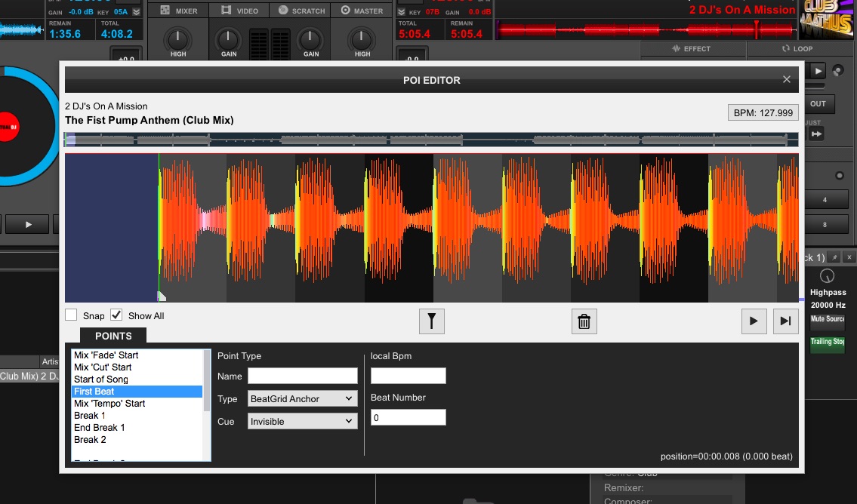This screenshot has height=504, width=857.
Task: Expand the left deck key chevron menu
Action: (x=137, y=11)
